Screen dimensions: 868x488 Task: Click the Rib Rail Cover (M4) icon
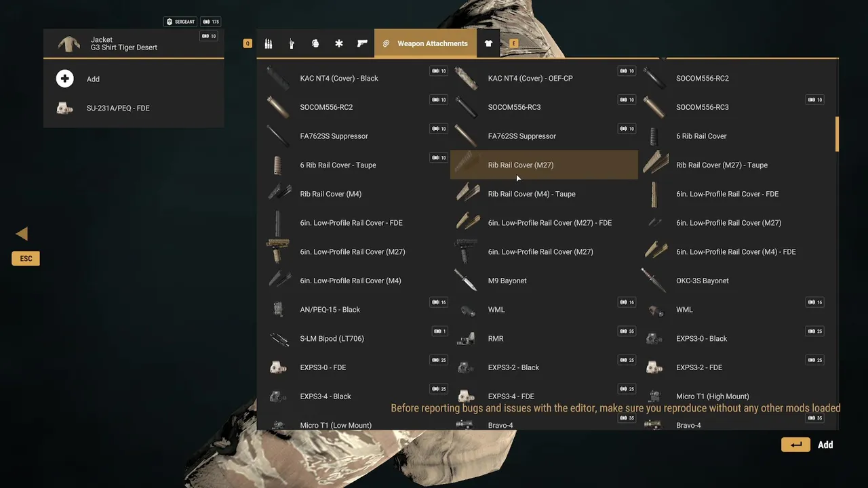(x=279, y=194)
